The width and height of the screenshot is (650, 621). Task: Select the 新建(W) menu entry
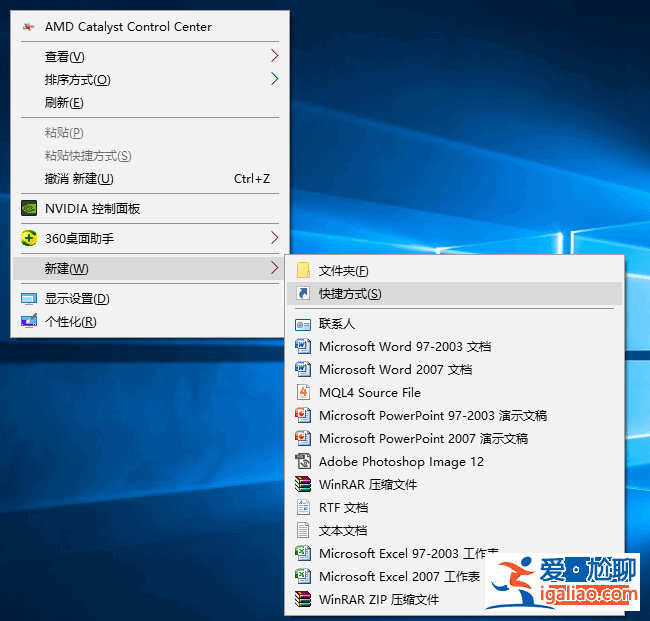coord(150,269)
